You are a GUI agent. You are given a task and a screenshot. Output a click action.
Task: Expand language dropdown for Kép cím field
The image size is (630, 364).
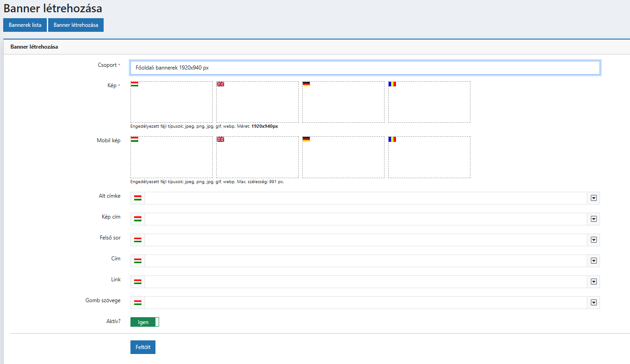pyautogui.click(x=593, y=219)
